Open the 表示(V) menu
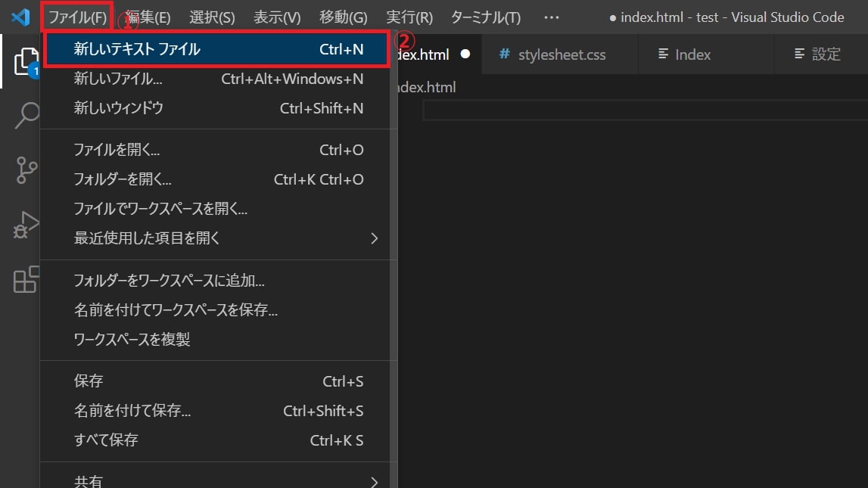The image size is (868, 488). point(277,17)
